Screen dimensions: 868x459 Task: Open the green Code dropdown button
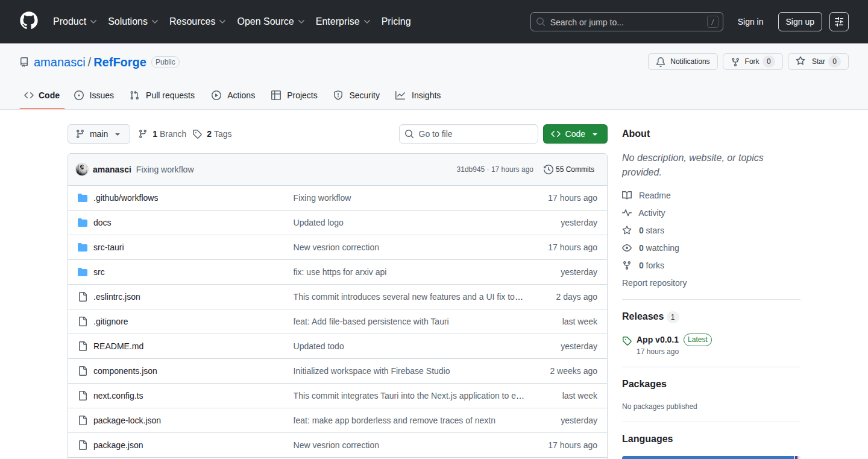pos(575,134)
